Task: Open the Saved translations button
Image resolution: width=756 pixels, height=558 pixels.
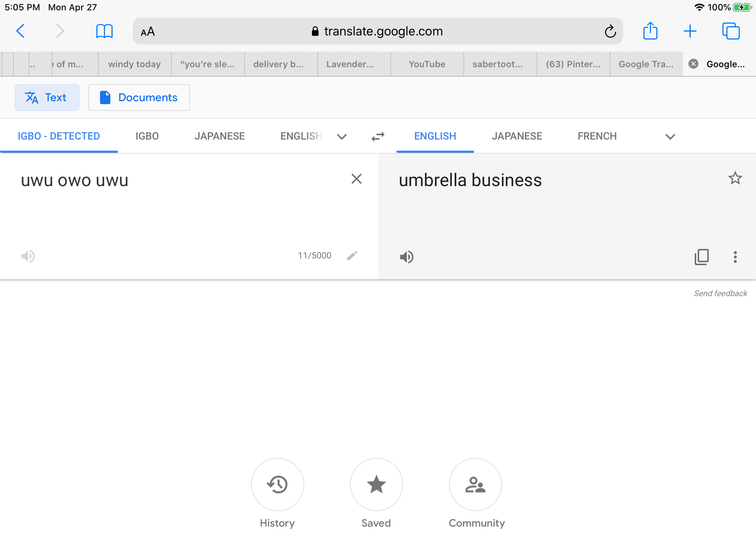Action: (376, 484)
